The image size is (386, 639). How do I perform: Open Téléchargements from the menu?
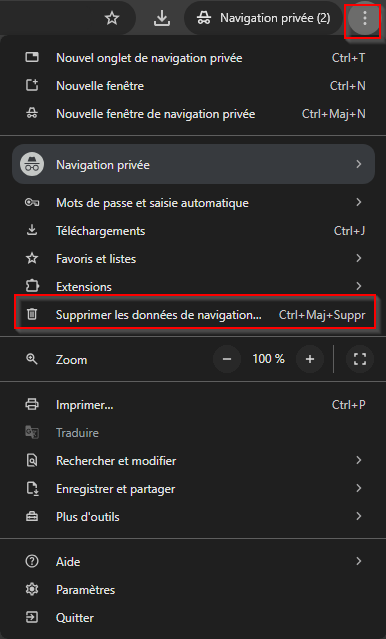193,231
